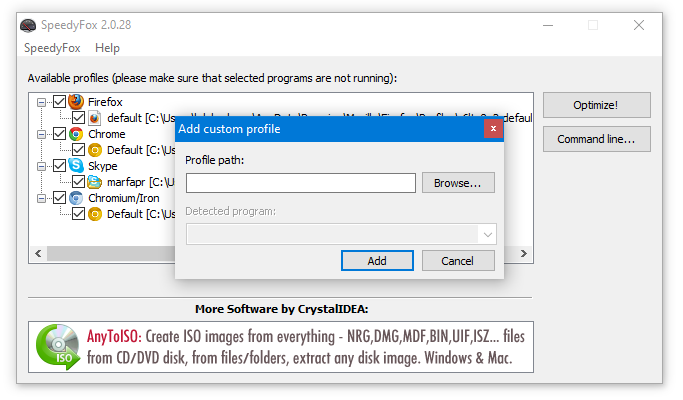Click the Chromium/Iron Default profile icon
The image size is (683, 400).
pos(95,214)
